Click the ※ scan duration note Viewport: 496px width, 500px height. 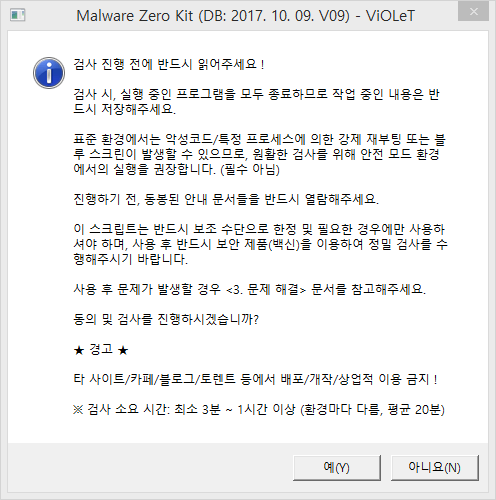259,409
